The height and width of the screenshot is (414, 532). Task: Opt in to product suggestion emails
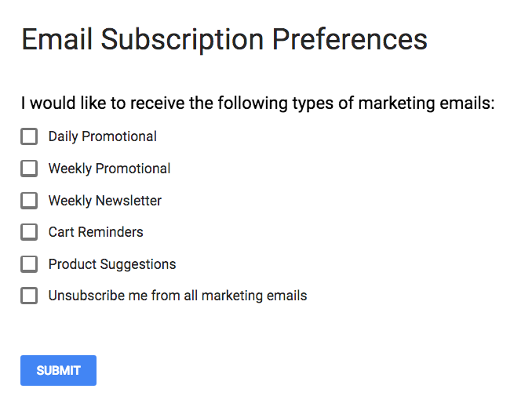pos(29,264)
